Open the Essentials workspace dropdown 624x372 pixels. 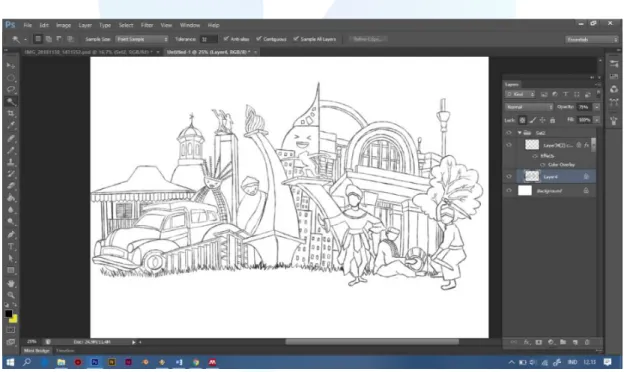pyautogui.click(x=591, y=39)
